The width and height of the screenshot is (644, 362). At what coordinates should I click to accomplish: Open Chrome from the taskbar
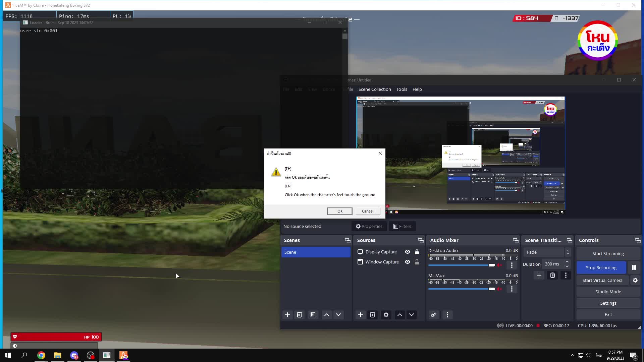(41, 355)
